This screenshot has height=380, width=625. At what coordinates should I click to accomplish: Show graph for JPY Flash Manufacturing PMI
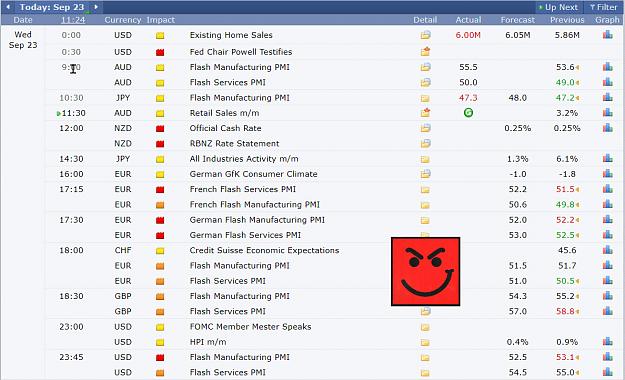tap(607, 97)
